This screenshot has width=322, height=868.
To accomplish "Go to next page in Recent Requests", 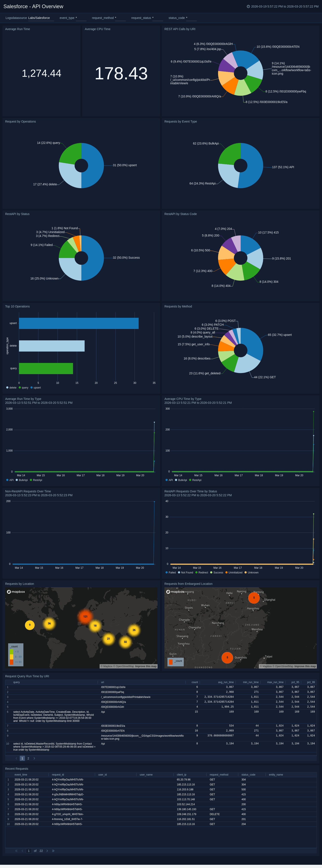I will 47,851.
